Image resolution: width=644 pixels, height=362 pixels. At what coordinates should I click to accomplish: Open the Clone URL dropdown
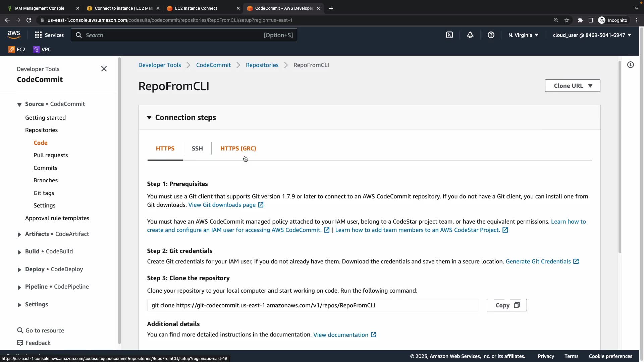[x=572, y=86]
